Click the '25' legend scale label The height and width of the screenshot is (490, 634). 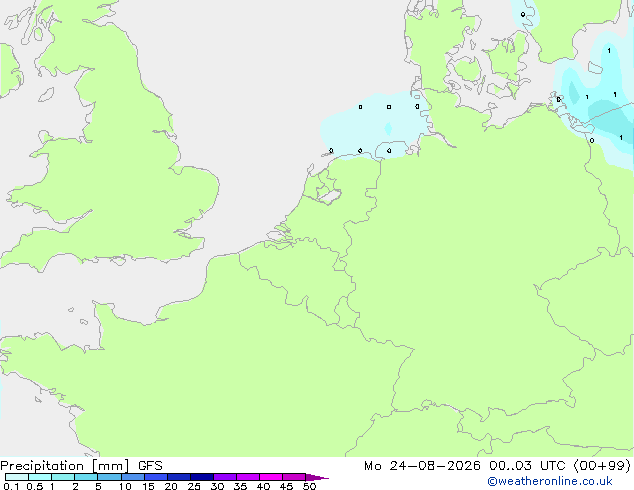click(194, 486)
